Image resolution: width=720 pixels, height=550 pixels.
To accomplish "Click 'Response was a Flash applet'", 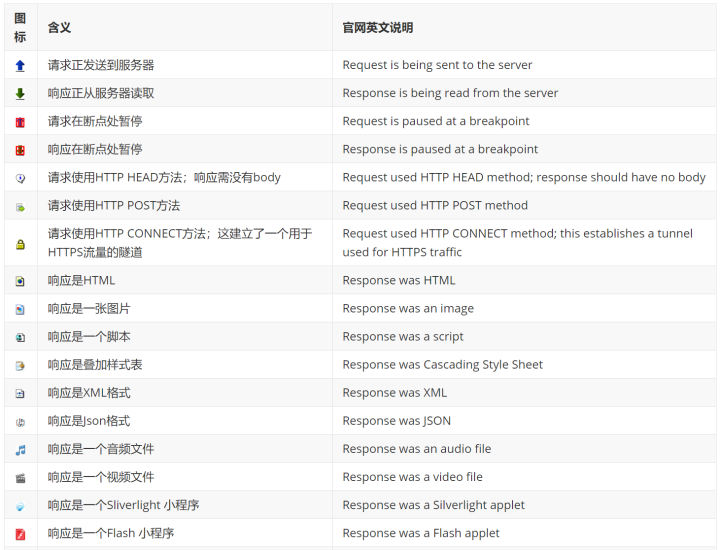I will [x=421, y=533].
